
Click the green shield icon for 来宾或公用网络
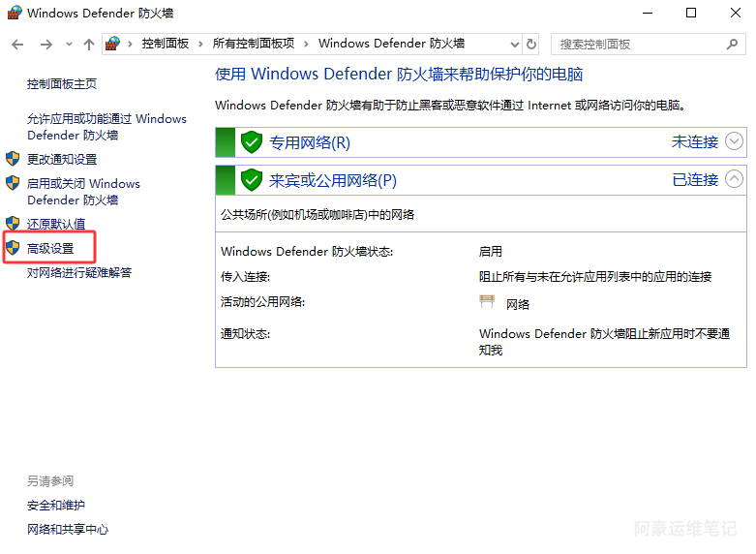tap(252, 180)
